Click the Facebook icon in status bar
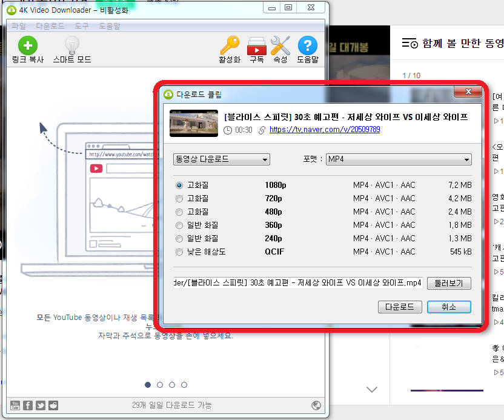The width and height of the screenshot is (504, 420). pos(28,405)
